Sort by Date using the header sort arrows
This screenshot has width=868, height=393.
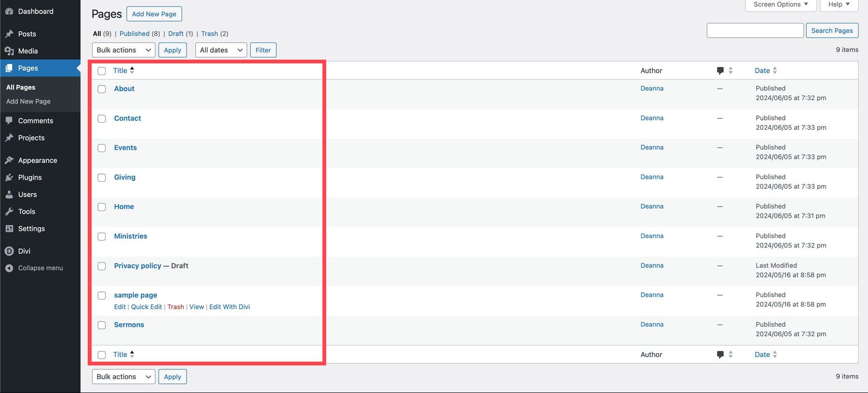click(775, 70)
